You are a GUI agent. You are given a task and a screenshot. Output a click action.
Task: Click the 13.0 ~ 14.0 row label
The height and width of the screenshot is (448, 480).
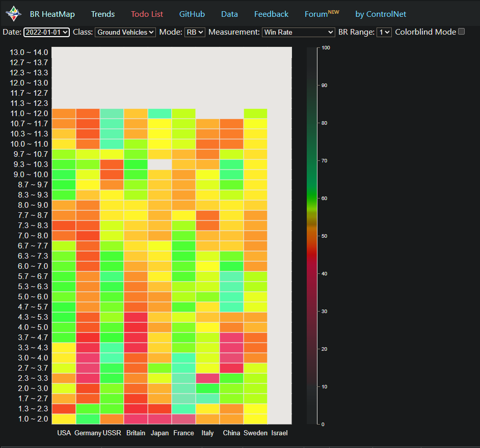tap(29, 52)
